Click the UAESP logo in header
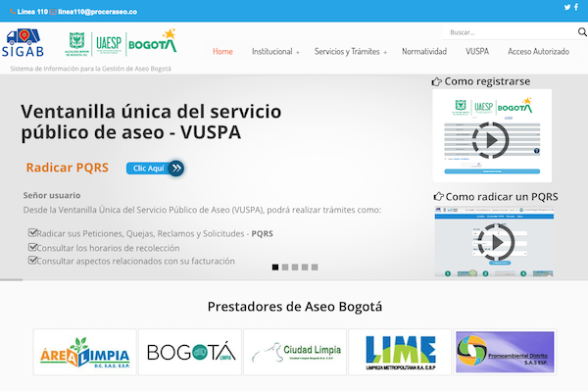The height and width of the screenshot is (392, 588). [109, 44]
